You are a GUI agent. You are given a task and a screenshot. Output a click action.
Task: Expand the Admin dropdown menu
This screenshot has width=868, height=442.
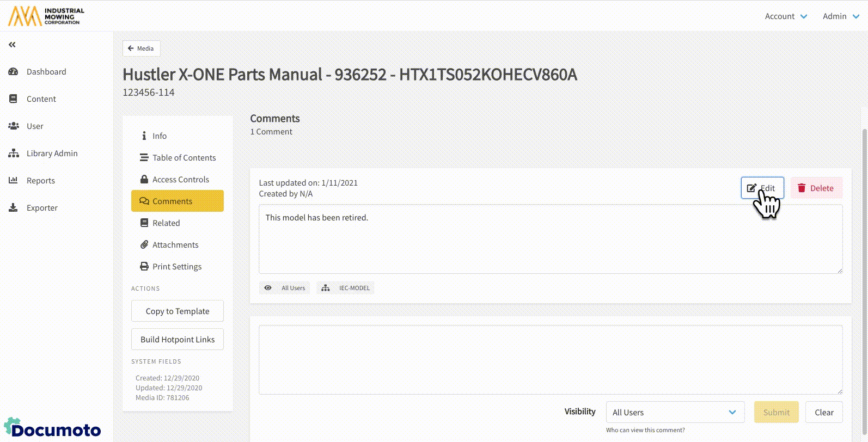click(x=840, y=16)
